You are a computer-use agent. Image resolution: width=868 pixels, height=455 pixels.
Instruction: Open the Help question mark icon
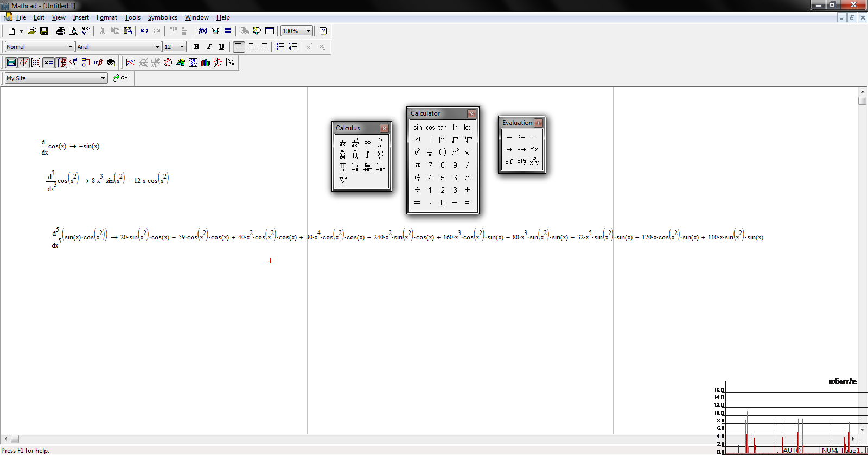click(323, 31)
